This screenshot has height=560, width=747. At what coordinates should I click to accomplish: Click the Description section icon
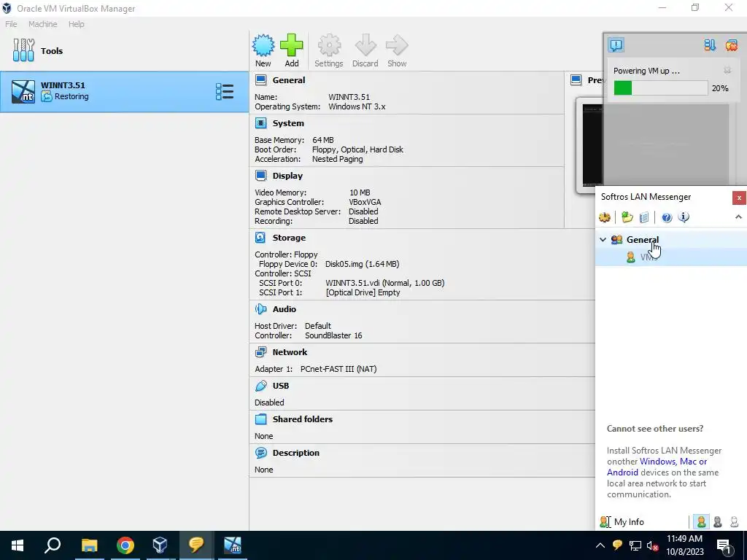(x=261, y=452)
